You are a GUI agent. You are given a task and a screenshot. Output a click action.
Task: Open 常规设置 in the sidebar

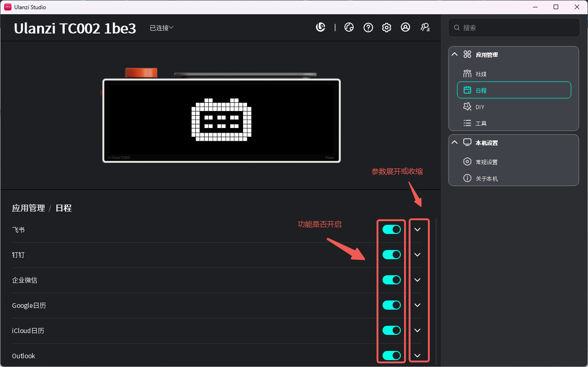click(514, 162)
